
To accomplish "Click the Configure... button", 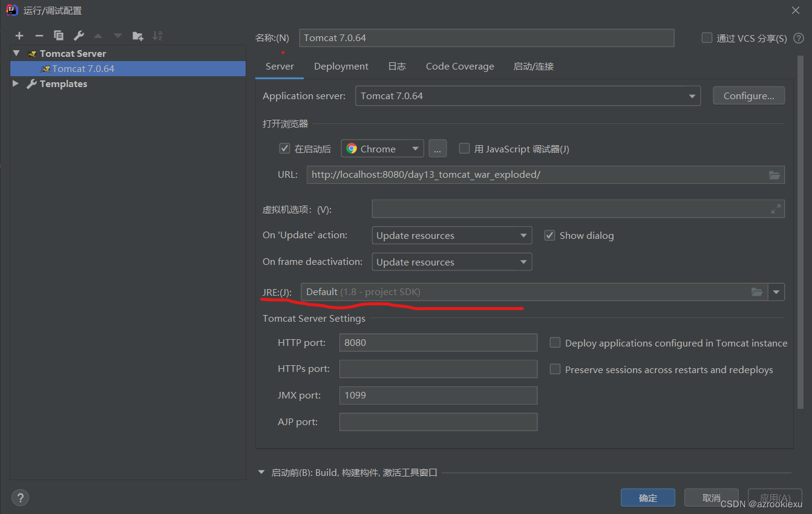I will (x=749, y=96).
